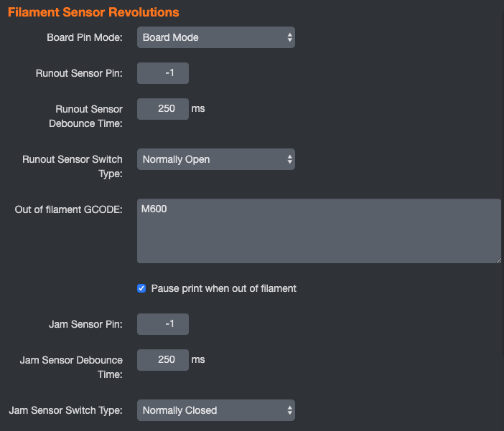Click the Normally Open dropdown arrows
The width and height of the screenshot is (504, 431).
pos(289,159)
